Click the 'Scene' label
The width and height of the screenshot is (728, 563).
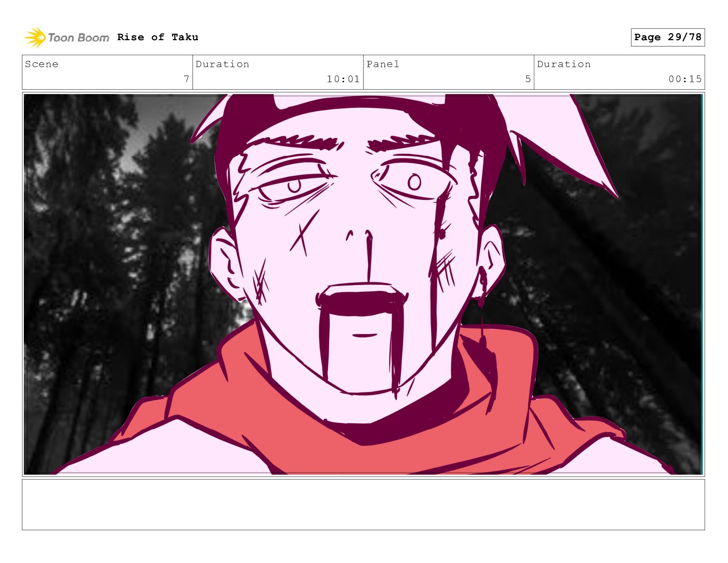click(x=41, y=64)
